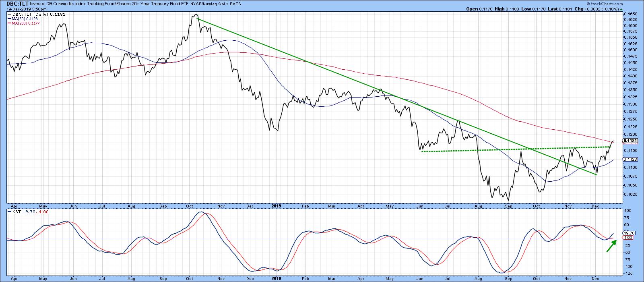644x282 pixels.
Task: Click the 0.1500 price axis label
Action: coord(630,50)
